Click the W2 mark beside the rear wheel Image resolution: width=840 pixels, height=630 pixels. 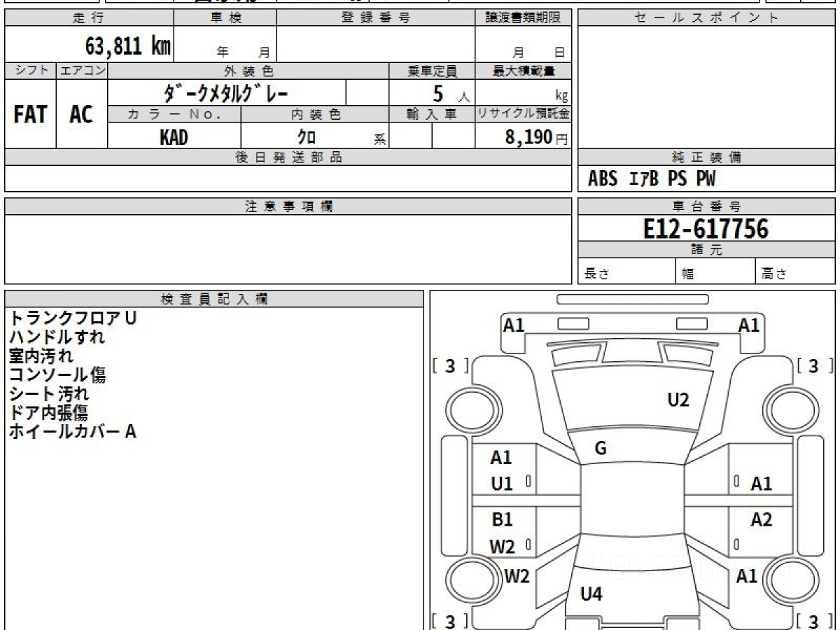(517, 576)
